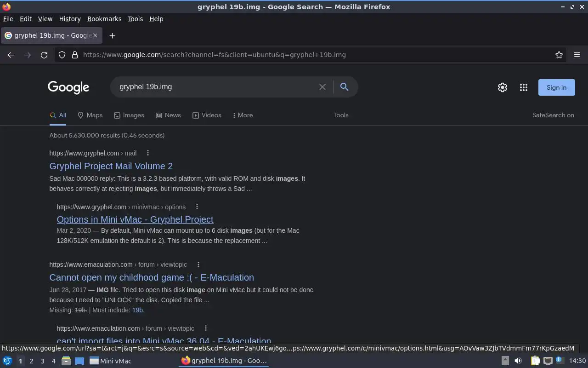Screen dimensions: 588x368
Task: Open can't import files into Mini vMac link
Action: pyautogui.click(x=164, y=341)
